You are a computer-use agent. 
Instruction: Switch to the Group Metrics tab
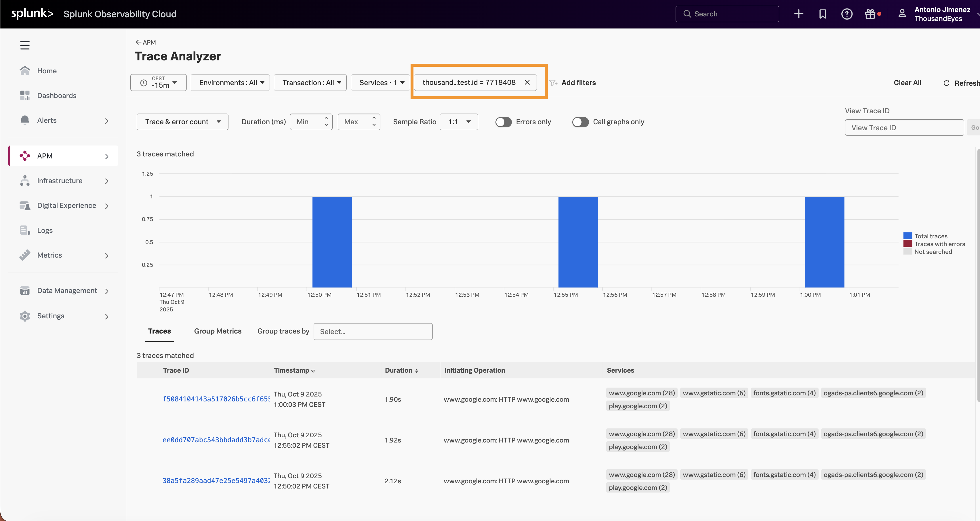pyautogui.click(x=218, y=331)
